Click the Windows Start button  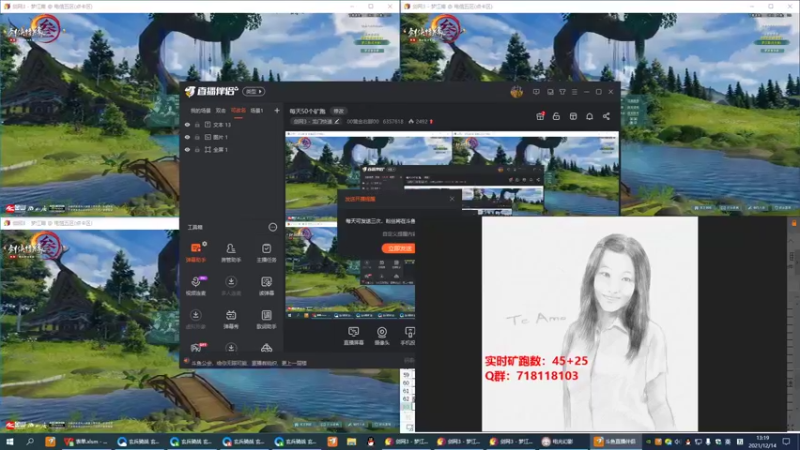click(9, 441)
